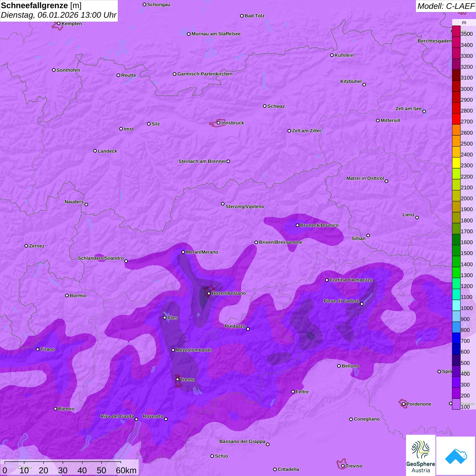Click the Bruneck/Brunico label
Viewport: 476px width, 476px height.
coord(319,225)
